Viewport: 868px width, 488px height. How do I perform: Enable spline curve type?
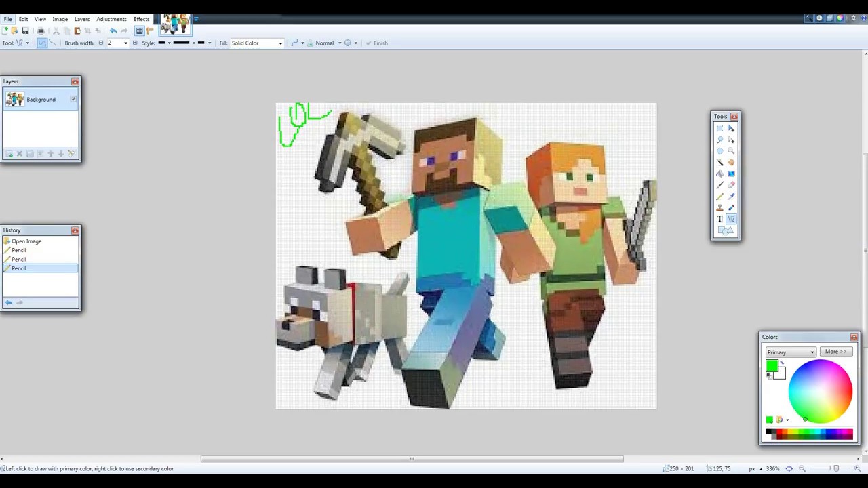point(42,43)
